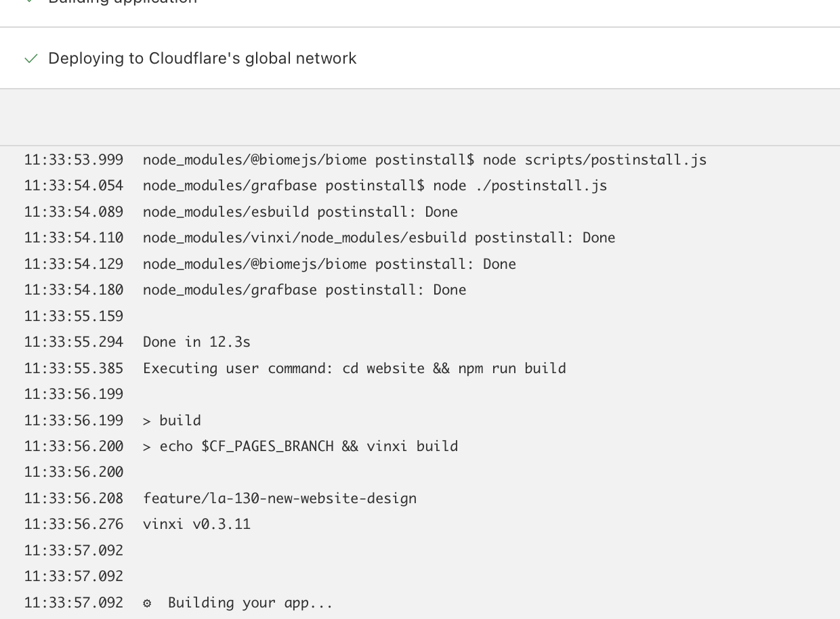Select the @biomejs/biome postinstall: Done line
Image resolution: width=840 pixels, height=619 pixels.
329,264
